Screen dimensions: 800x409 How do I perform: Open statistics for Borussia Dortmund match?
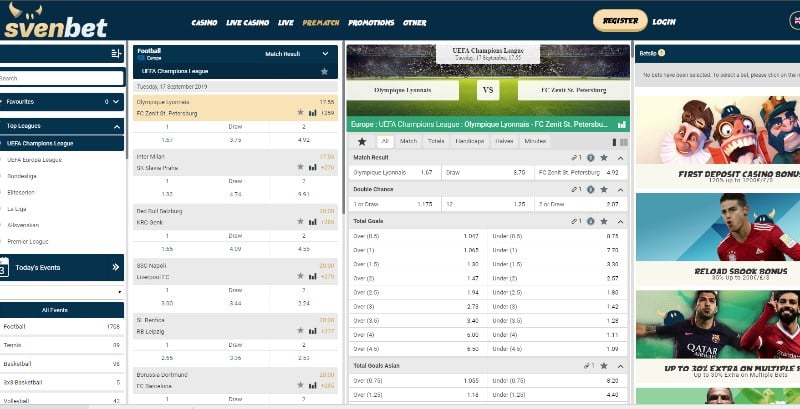pyautogui.click(x=313, y=385)
